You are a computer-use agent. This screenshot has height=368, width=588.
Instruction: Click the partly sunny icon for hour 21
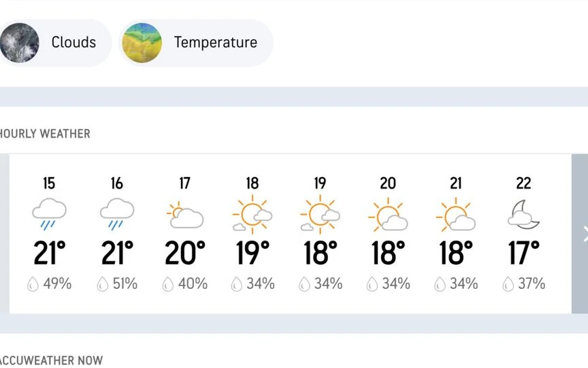click(x=455, y=215)
